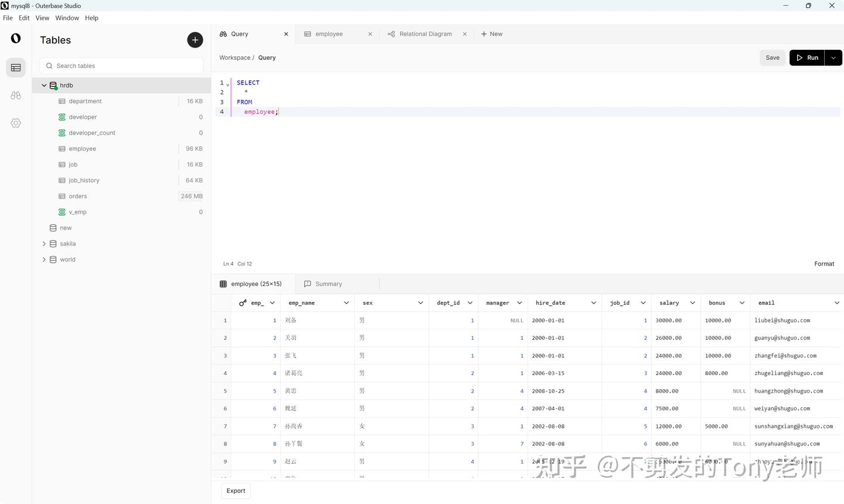
Task: Expand the sakila database
Action: pos(44,244)
